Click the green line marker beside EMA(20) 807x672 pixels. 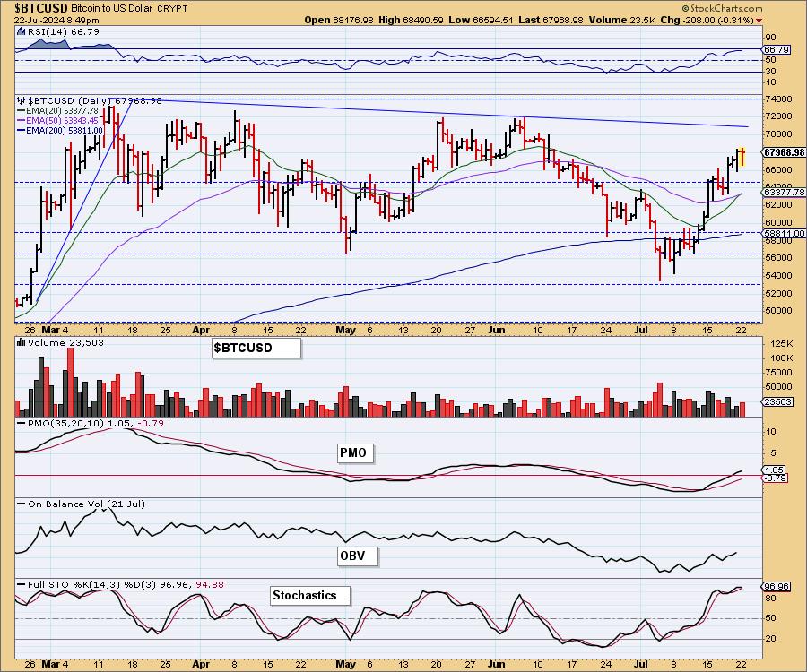pyautogui.click(x=22, y=110)
